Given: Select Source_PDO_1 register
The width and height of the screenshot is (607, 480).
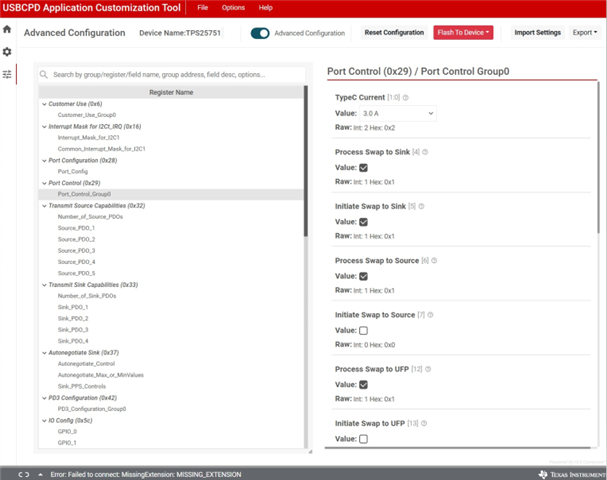Looking at the screenshot, I should [x=76, y=228].
